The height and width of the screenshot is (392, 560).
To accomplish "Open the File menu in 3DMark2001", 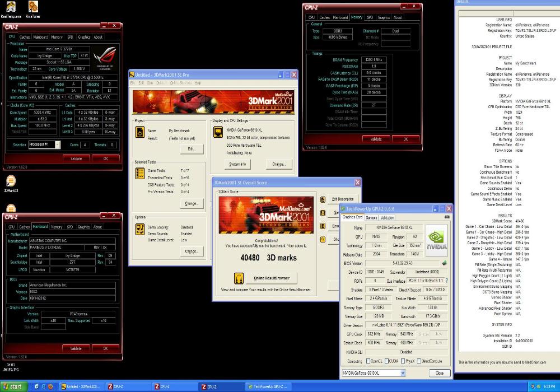I will pos(132,83).
